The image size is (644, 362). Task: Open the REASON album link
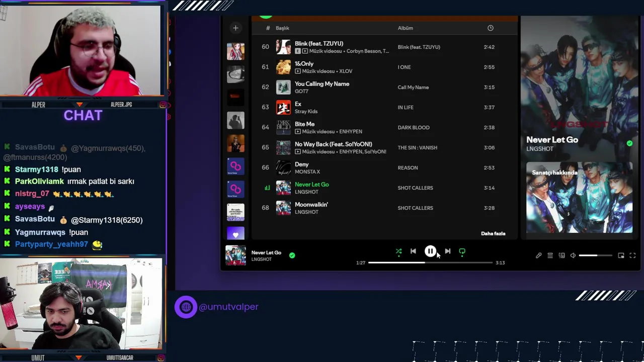[408, 168]
